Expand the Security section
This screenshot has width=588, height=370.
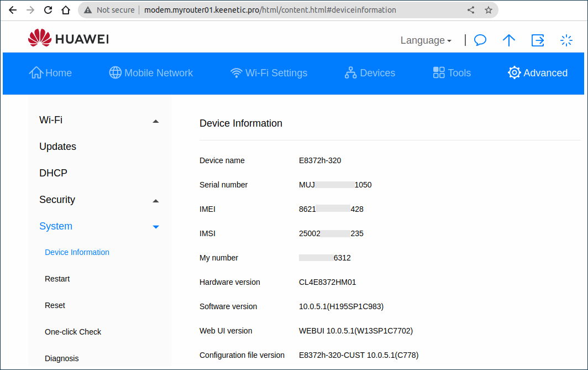[155, 201]
